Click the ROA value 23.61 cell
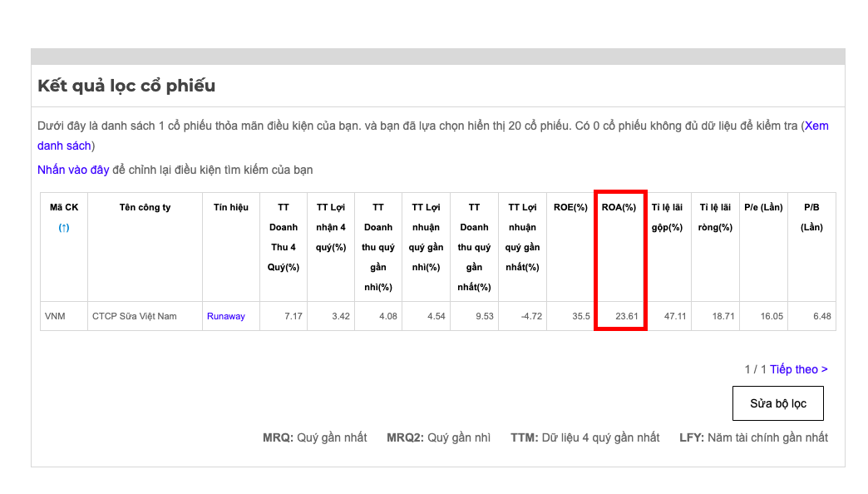 pos(626,316)
